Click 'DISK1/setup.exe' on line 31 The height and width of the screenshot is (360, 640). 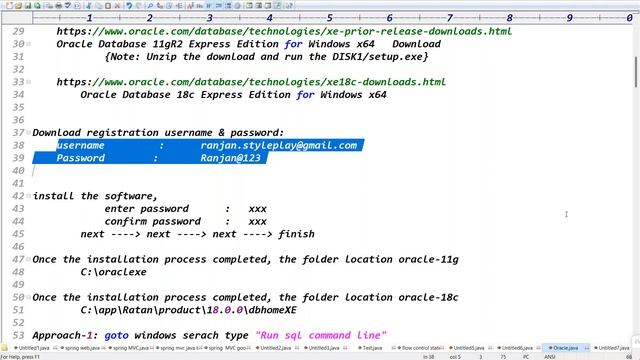coord(377,56)
